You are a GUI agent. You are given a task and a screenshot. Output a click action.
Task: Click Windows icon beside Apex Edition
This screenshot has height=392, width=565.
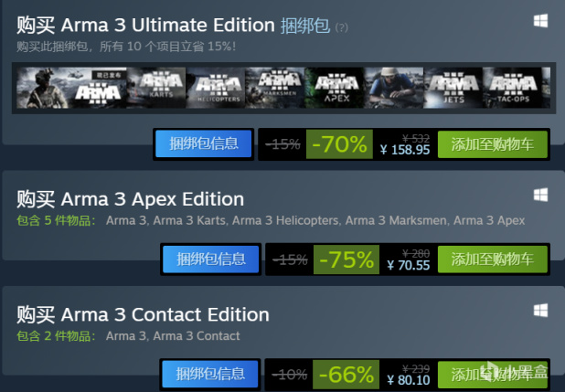point(540,194)
